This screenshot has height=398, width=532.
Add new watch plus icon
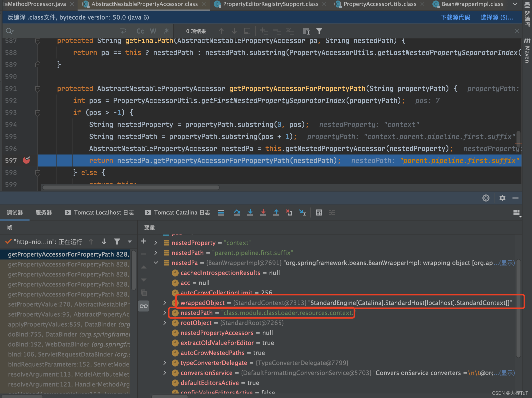(x=144, y=241)
